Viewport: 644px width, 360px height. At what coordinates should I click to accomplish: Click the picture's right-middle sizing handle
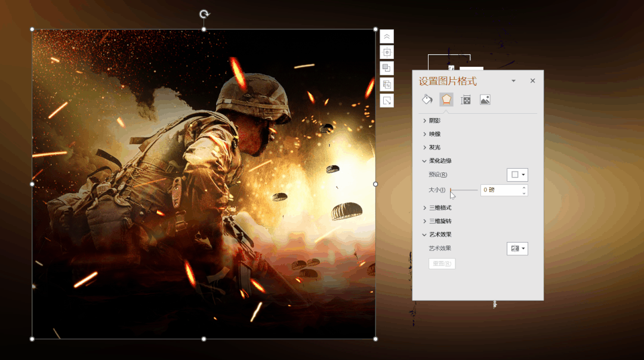click(375, 184)
